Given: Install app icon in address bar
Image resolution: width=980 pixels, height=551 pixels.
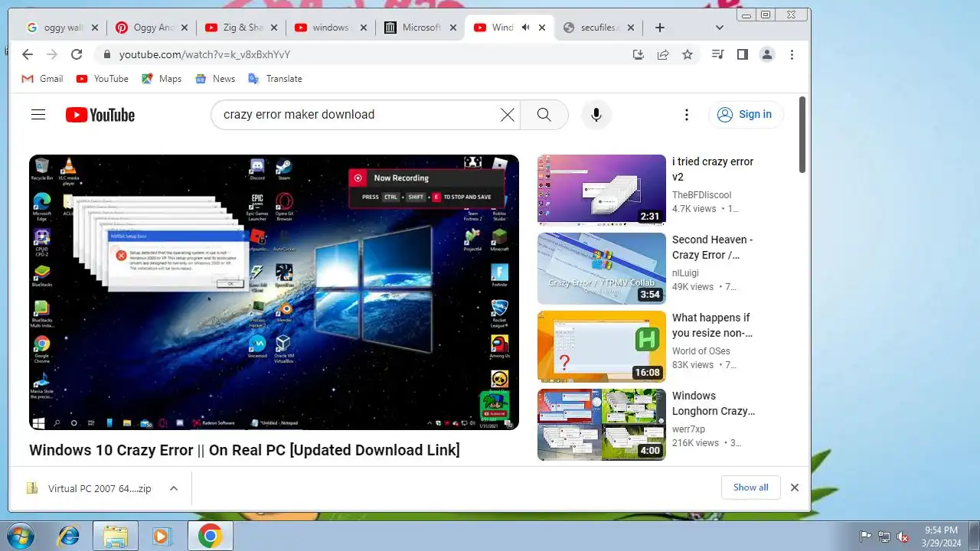Looking at the screenshot, I should coord(639,54).
